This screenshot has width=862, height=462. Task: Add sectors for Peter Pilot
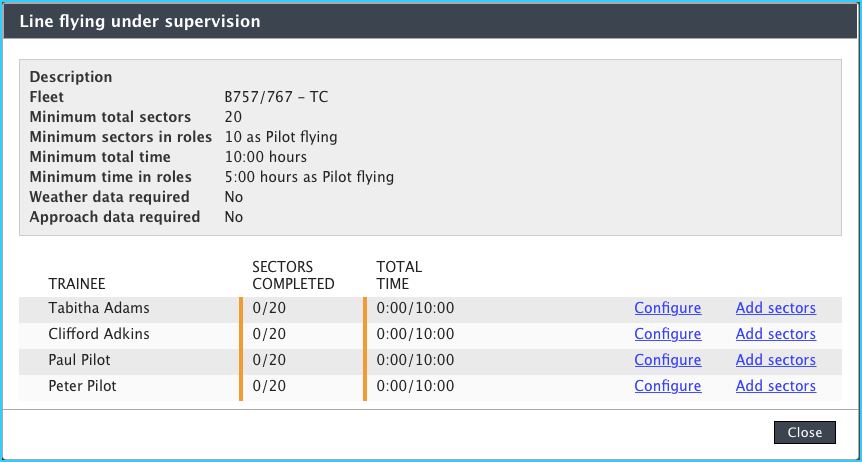pos(775,386)
